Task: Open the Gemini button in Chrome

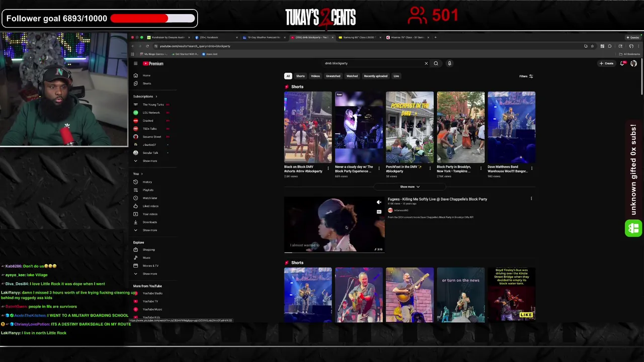Action: 633,37
